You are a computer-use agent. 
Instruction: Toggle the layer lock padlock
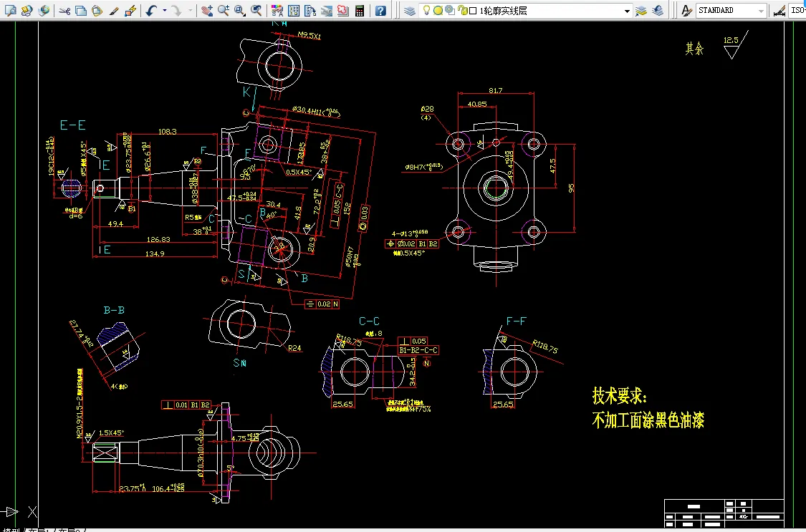(462, 10)
